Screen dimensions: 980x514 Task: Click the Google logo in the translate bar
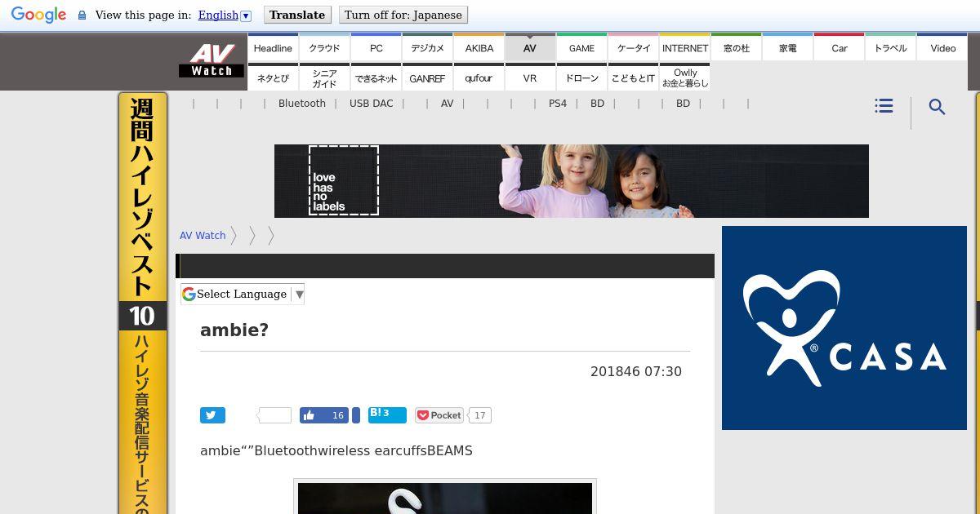point(38,15)
